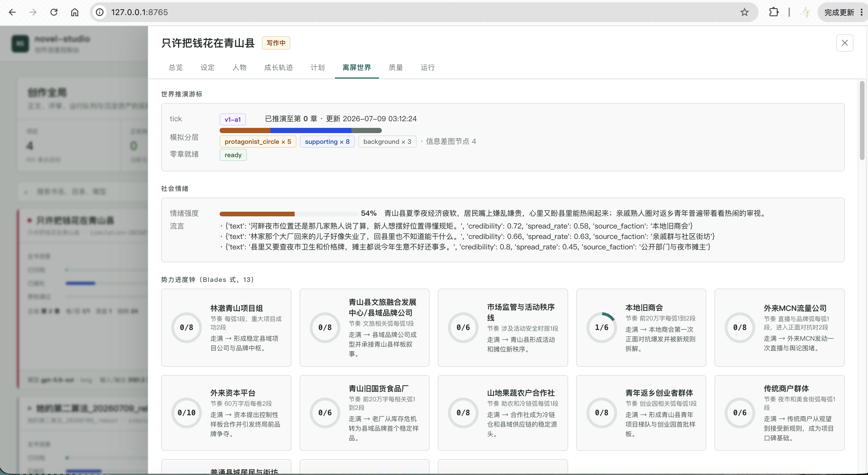Image resolution: width=868 pixels, height=475 pixels.
Task: Switch to the 设定 tab
Action: (x=207, y=68)
